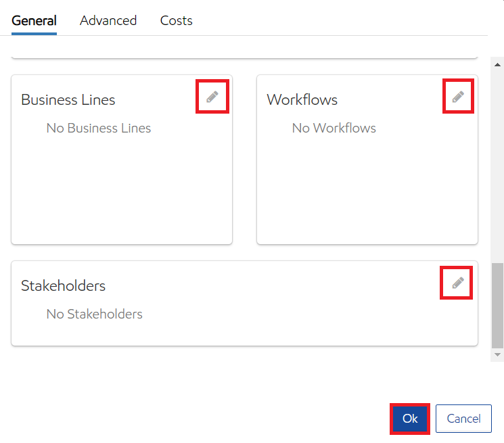Click the vertical scrollbar thumb
This screenshot has height=443, width=504.
498,304
